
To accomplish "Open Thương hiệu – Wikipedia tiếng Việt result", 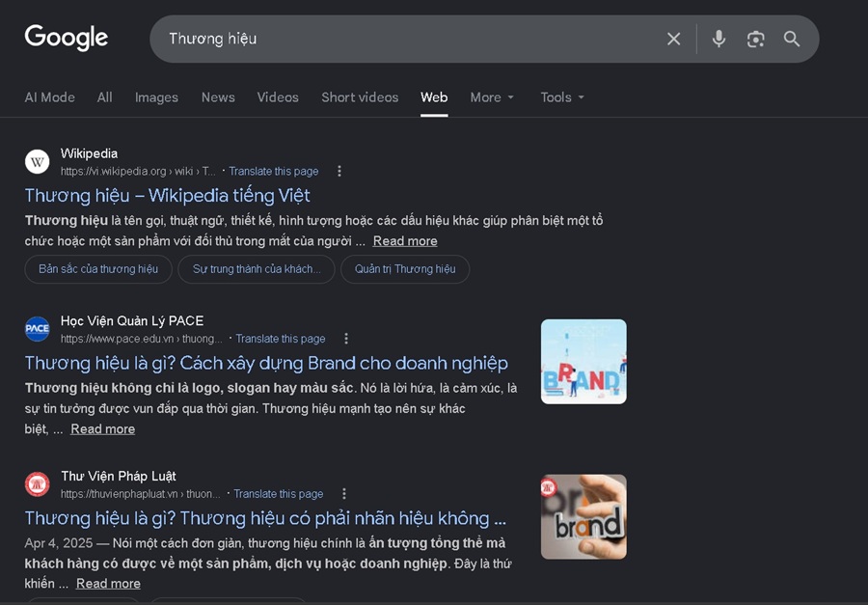I will point(167,196).
